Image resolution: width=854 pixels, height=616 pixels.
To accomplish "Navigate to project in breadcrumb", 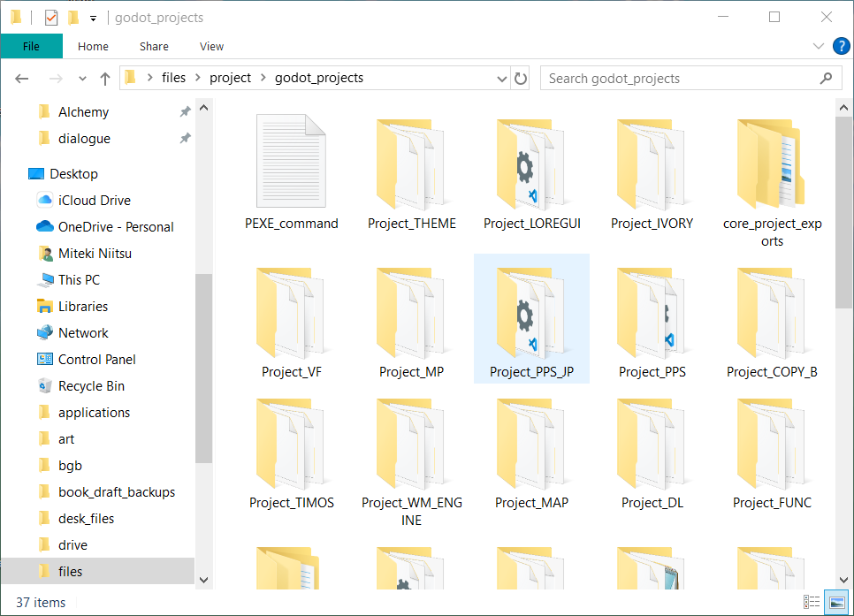I will (231, 78).
